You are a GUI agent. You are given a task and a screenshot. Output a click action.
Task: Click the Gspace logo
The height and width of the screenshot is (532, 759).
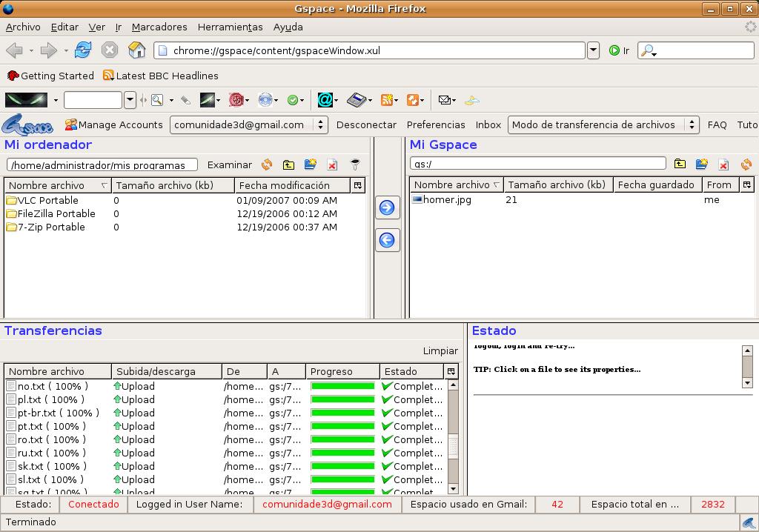[27, 125]
